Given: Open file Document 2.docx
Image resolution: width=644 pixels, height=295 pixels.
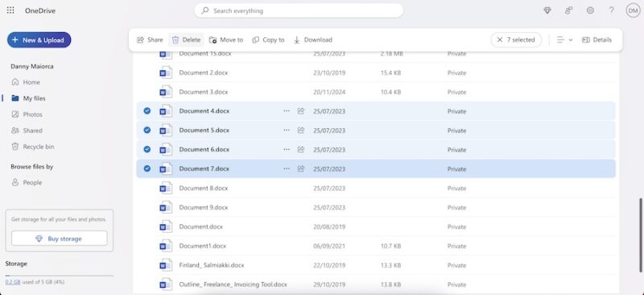Looking at the screenshot, I should click(x=204, y=73).
